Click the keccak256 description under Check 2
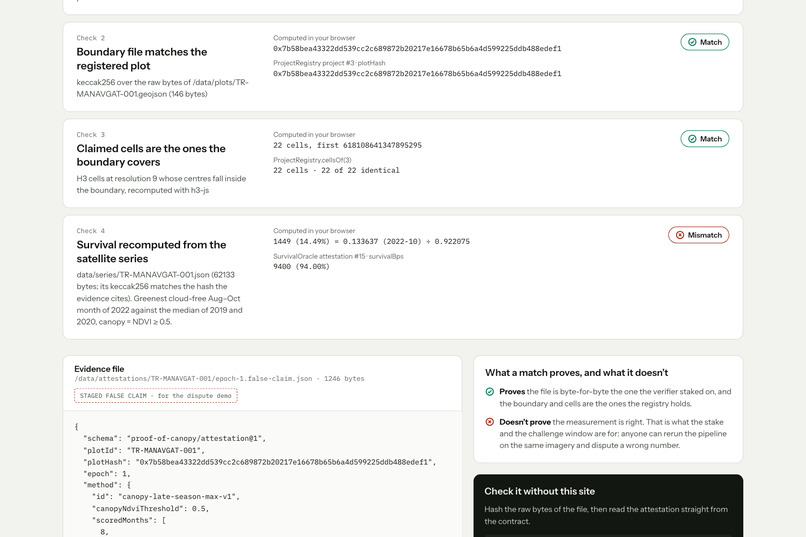The width and height of the screenshot is (806, 537). (x=162, y=88)
